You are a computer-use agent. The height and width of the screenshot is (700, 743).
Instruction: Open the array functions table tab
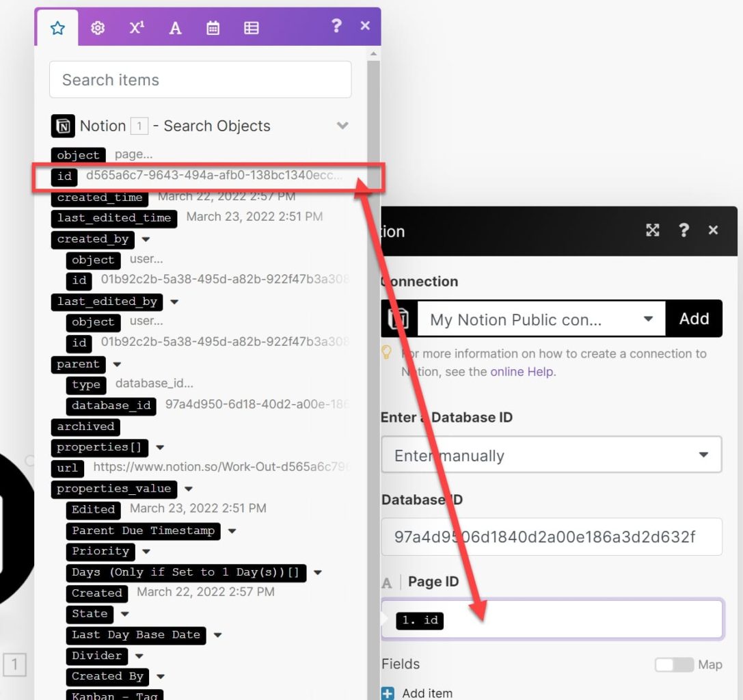pos(251,28)
